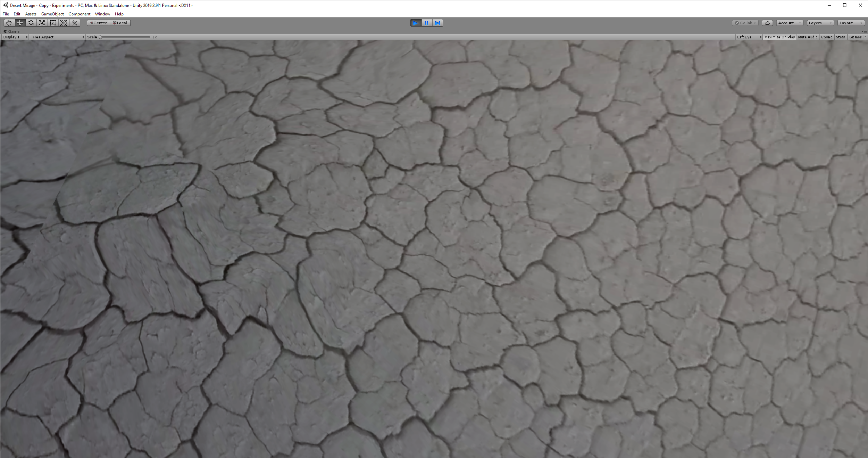Restore down the Unity window

click(x=845, y=5)
